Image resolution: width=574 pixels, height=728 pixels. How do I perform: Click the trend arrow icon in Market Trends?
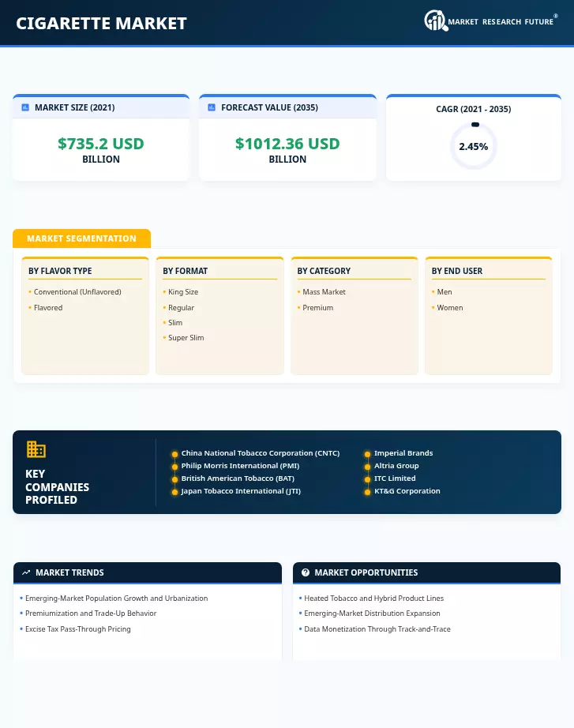(x=26, y=572)
